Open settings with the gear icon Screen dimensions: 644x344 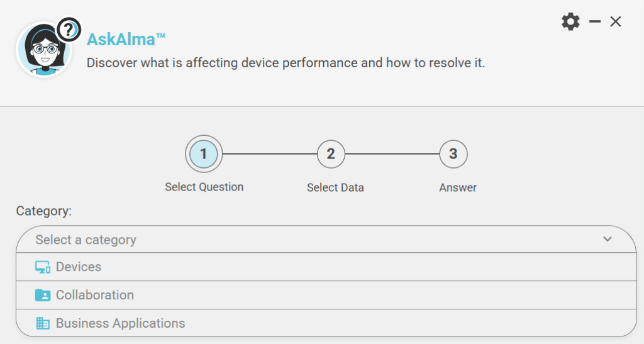pos(570,22)
